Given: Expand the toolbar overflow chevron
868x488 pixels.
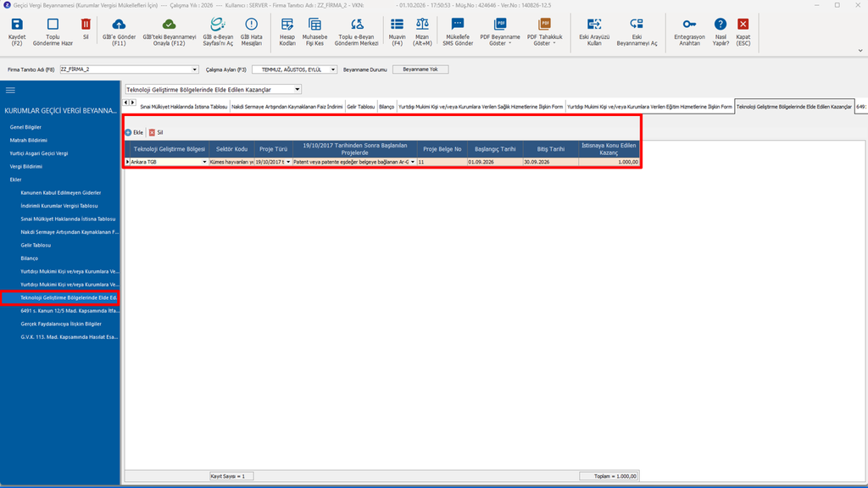Looking at the screenshot, I should click(860, 50).
